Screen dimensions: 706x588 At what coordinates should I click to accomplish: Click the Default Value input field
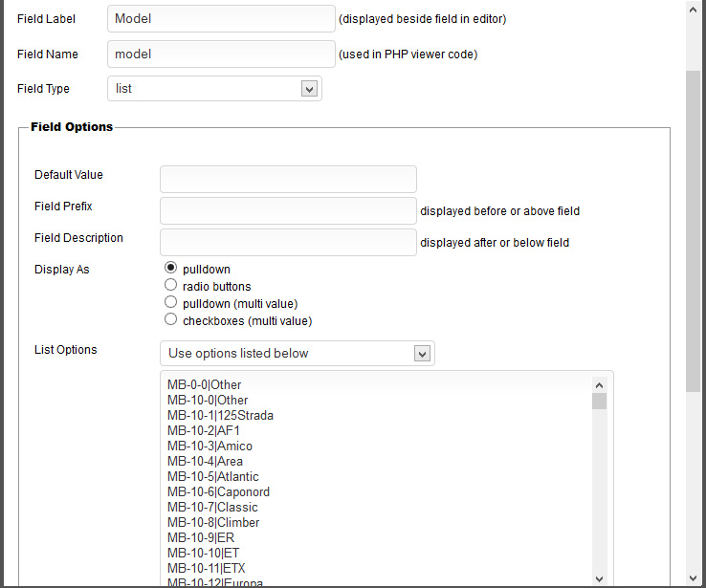pyautogui.click(x=288, y=179)
